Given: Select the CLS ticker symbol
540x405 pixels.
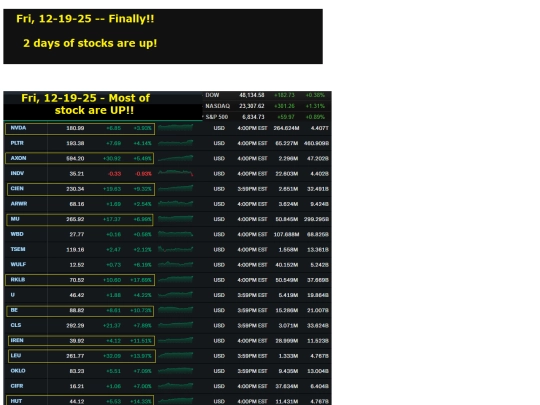Looking at the screenshot, I should pos(16,325).
